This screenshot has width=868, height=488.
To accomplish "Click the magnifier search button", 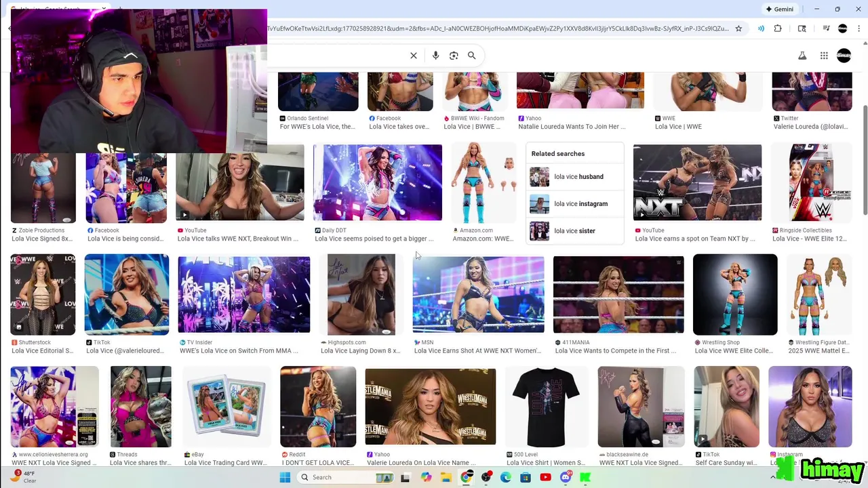I will [x=472, y=56].
